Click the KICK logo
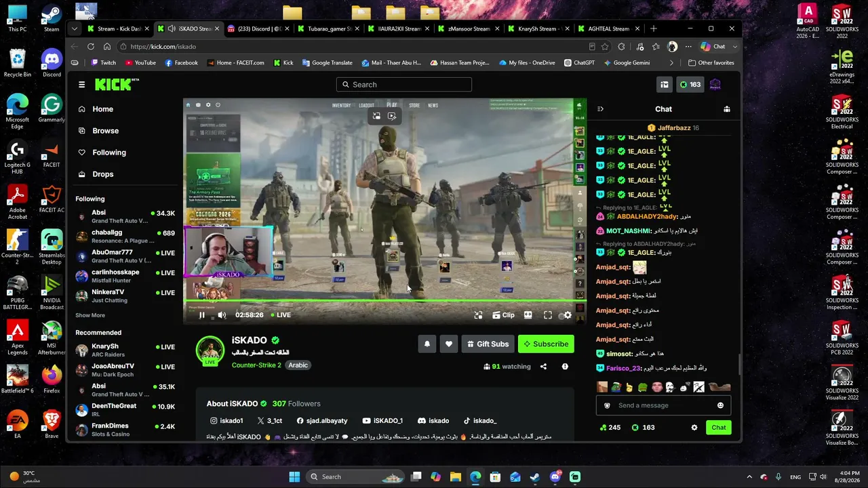Viewport: 868px width, 488px height. [x=117, y=84]
